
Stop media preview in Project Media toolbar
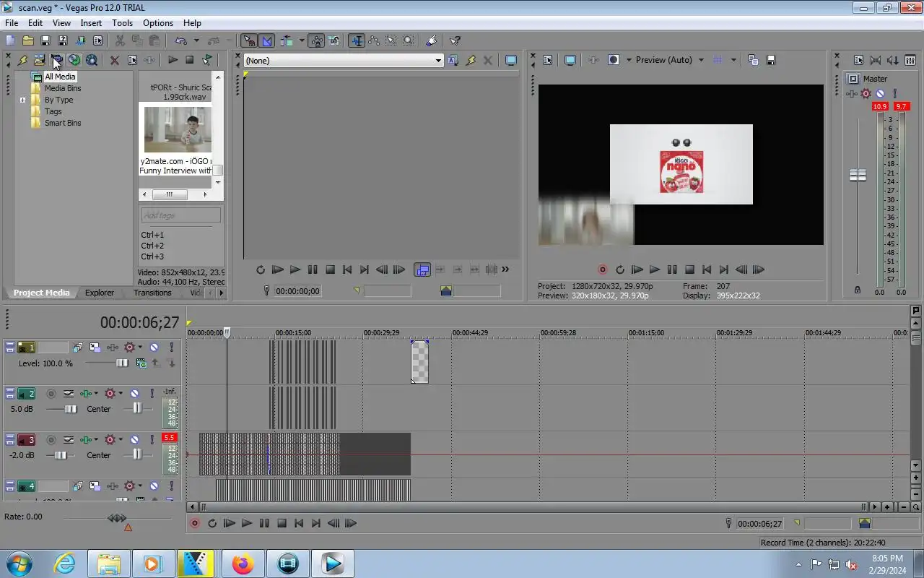pyautogui.click(x=189, y=60)
